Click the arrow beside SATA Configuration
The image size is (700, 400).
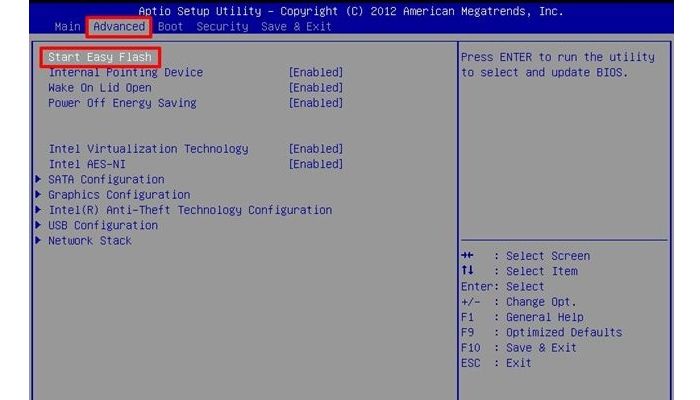(x=38, y=179)
